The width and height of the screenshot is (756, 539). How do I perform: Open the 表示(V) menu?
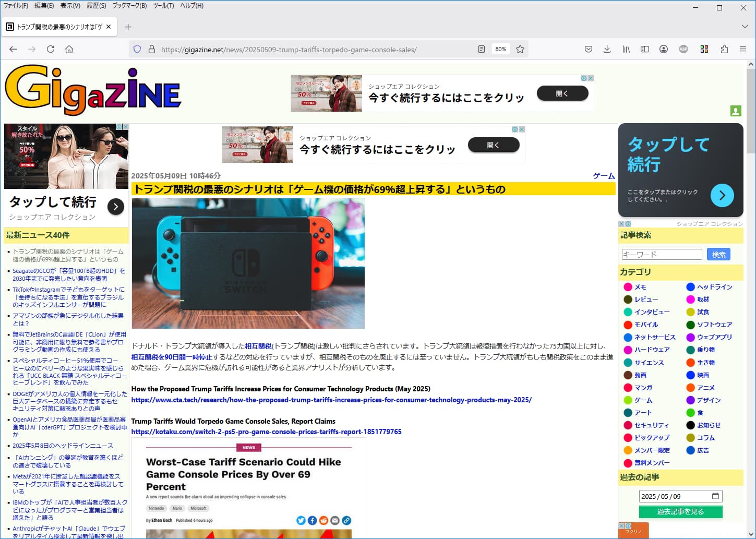click(70, 6)
